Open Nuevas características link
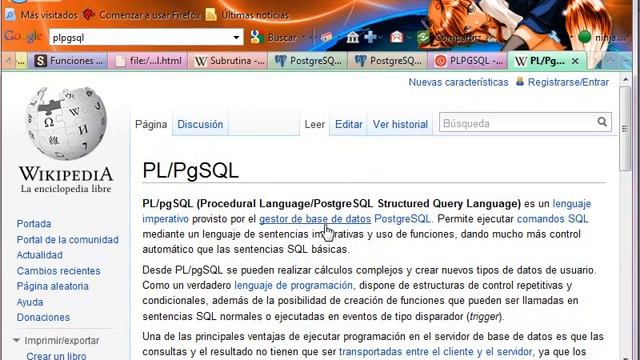640x360 pixels. tap(458, 82)
